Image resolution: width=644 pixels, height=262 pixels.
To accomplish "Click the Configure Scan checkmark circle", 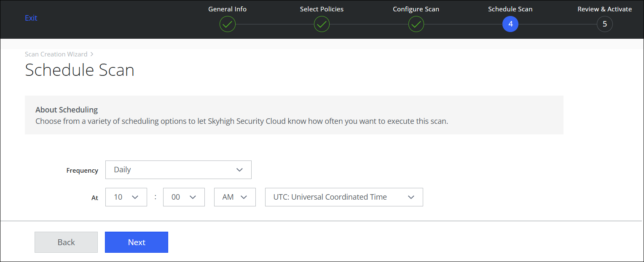I will pyautogui.click(x=416, y=24).
